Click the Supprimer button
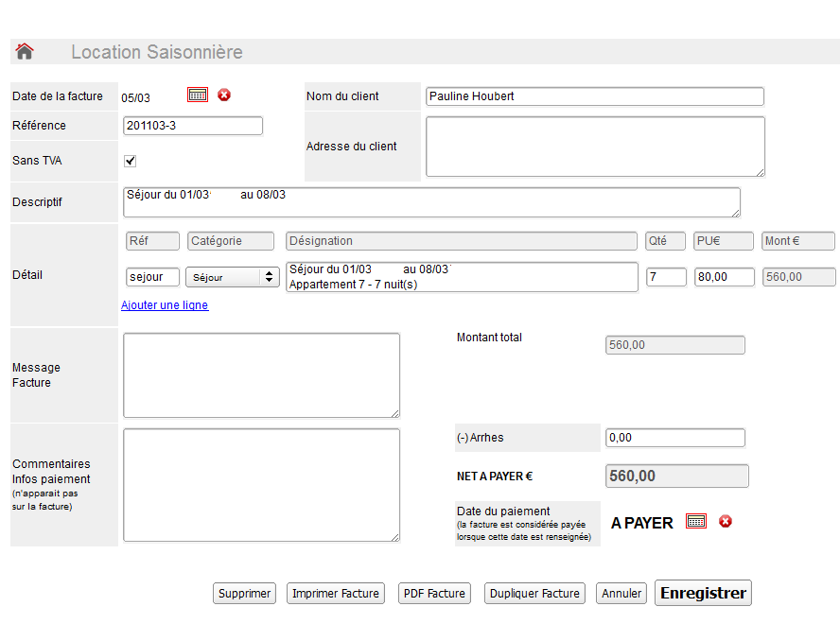The width and height of the screenshot is (840, 624). coord(244,594)
